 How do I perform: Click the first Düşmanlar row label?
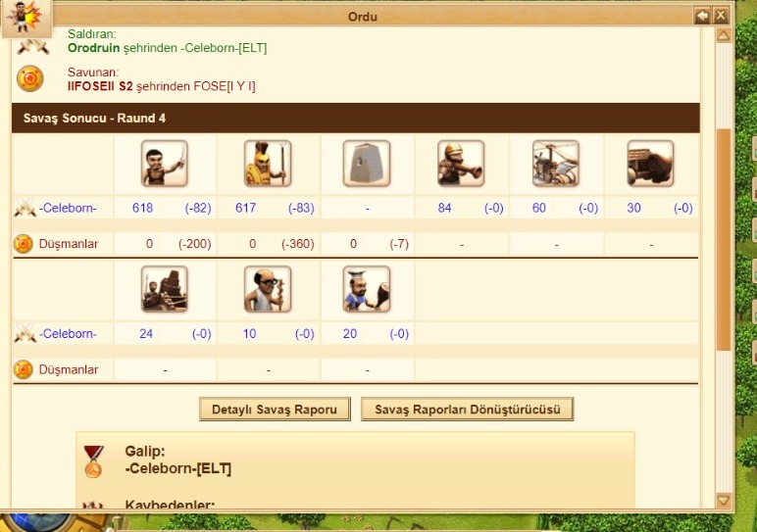(x=69, y=244)
